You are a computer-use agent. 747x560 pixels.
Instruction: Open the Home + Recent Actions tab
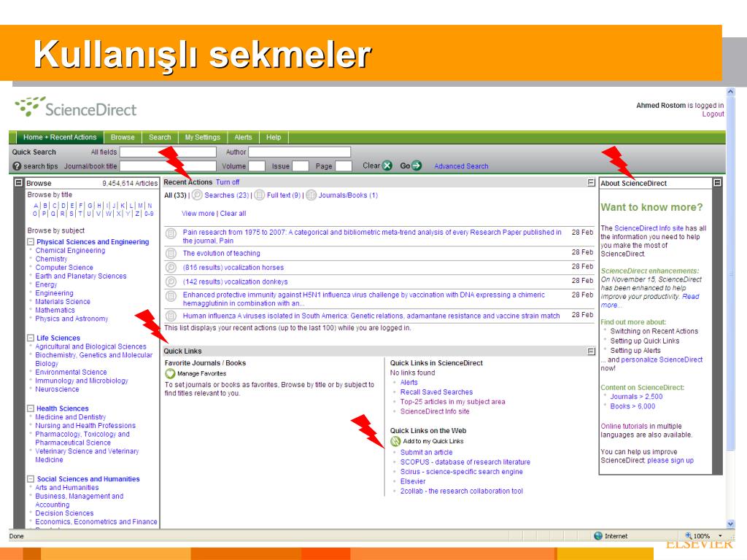click(60, 137)
